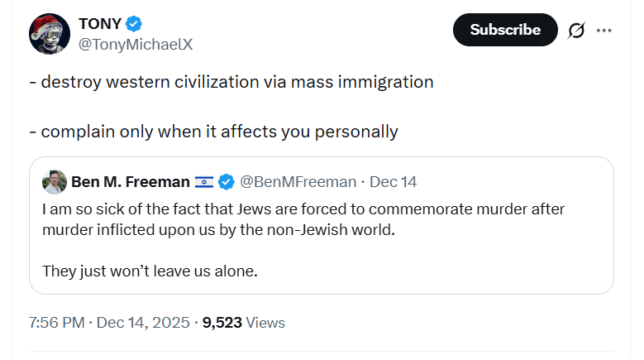644x360 pixels.
Task: Click Ben M. Freeman's small avatar
Action: [x=55, y=181]
